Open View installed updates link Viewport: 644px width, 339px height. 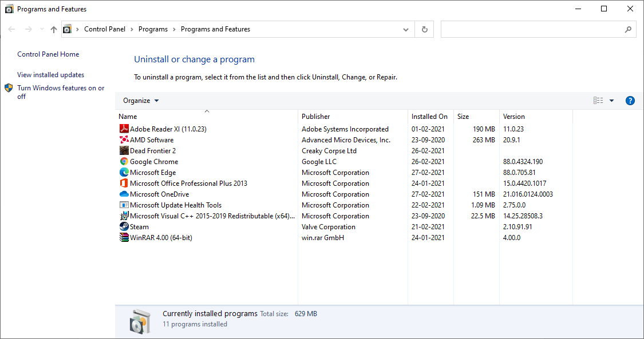coord(50,75)
